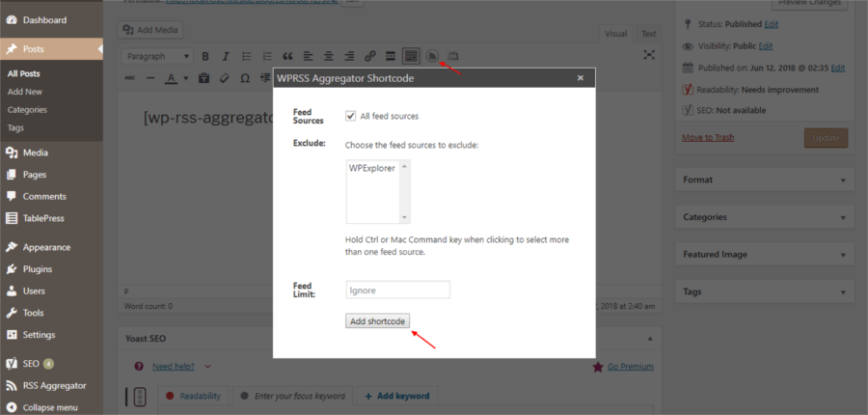
Task: Click Paste as text clipboard icon
Action: point(203,78)
